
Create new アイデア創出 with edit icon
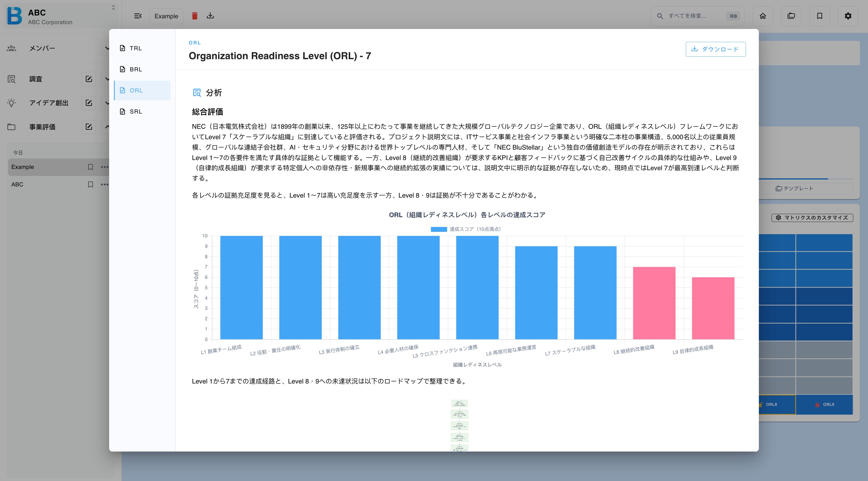[89, 103]
